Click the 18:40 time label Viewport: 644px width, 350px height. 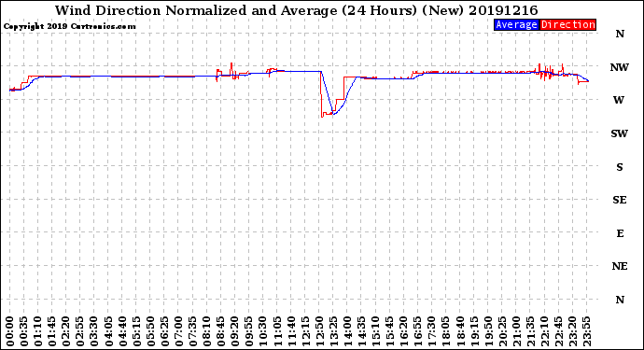pyautogui.click(x=460, y=331)
